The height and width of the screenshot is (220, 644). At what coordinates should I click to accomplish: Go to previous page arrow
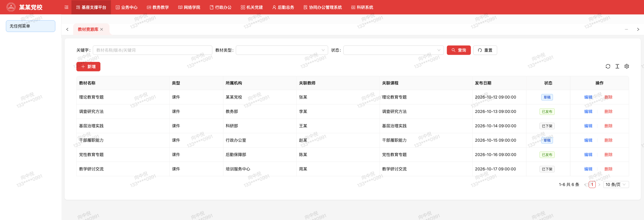tap(585, 185)
